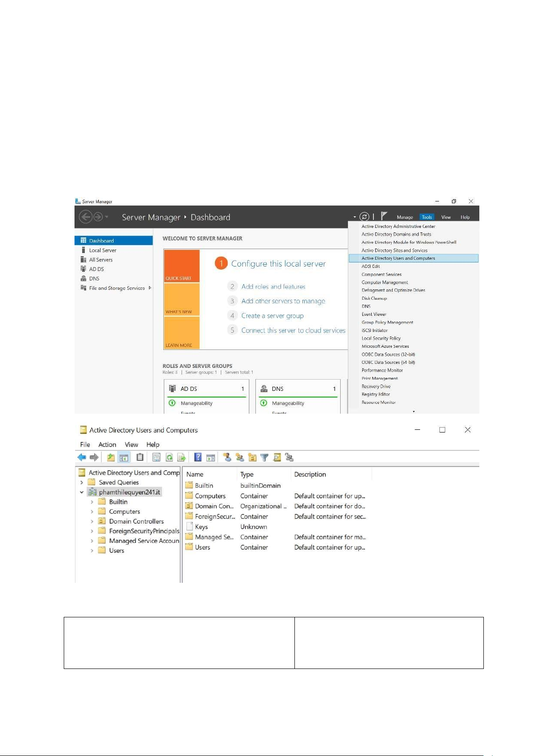This screenshot has height=756, width=535.
Task: Select All Servers in sidebar
Action: 101,260
